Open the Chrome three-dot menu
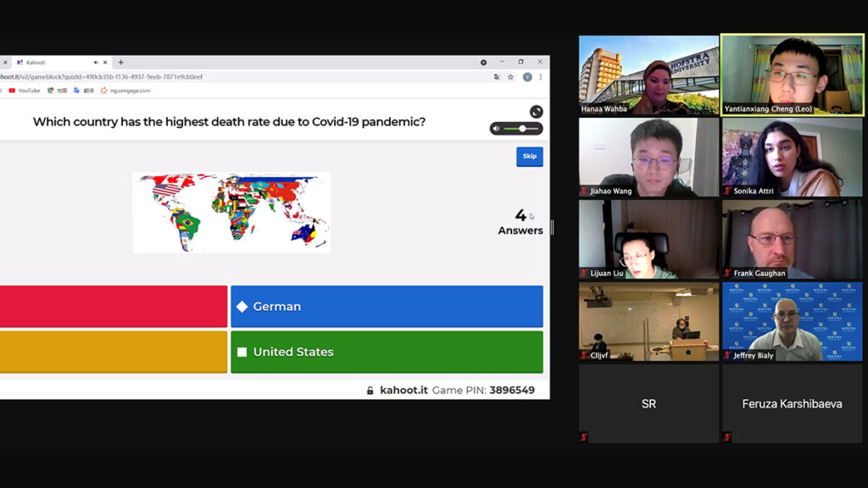 click(541, 77)
